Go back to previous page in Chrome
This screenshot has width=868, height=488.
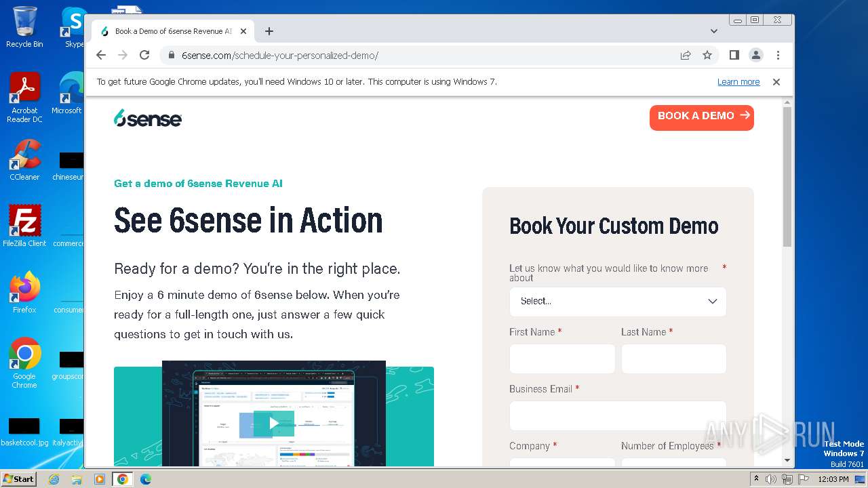coord(101,56)
